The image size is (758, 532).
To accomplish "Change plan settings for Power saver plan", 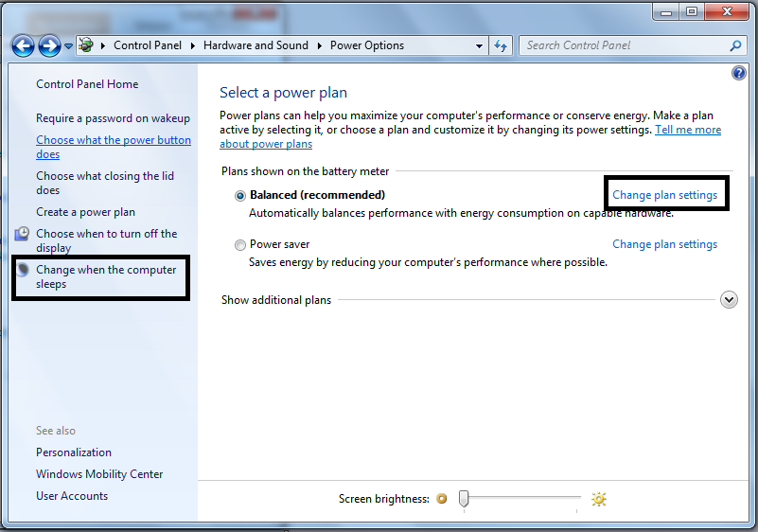I will pyautogui.click(x=664, y=245).
